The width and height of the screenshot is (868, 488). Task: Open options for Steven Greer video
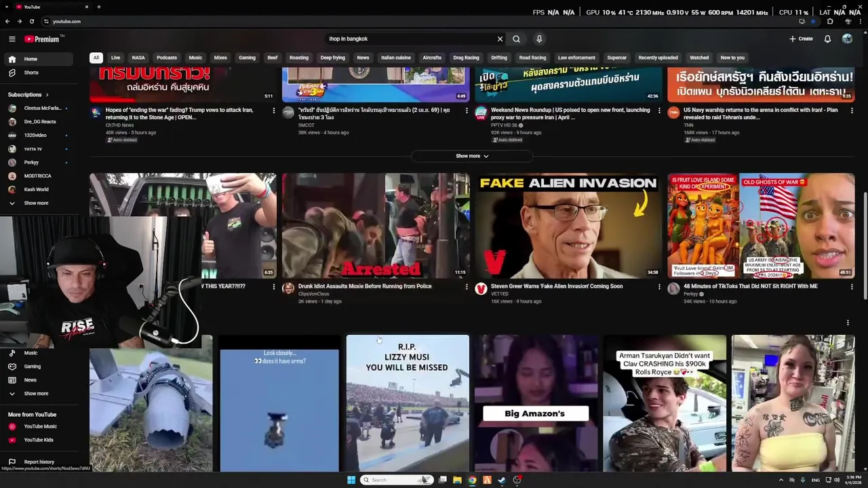pyautogui.click(x=659, y=287)
